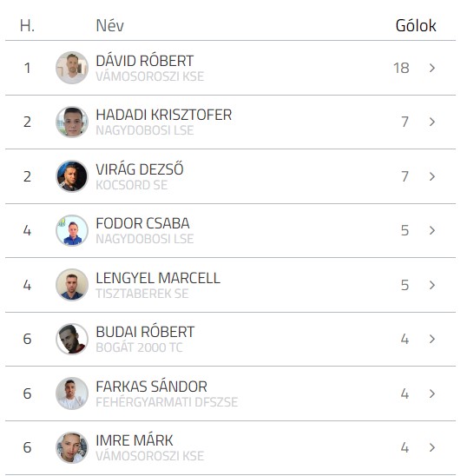Open Fodor Csaba's avatar image
Viewport: 461px width, 476px height.
(x=72, y=230)
